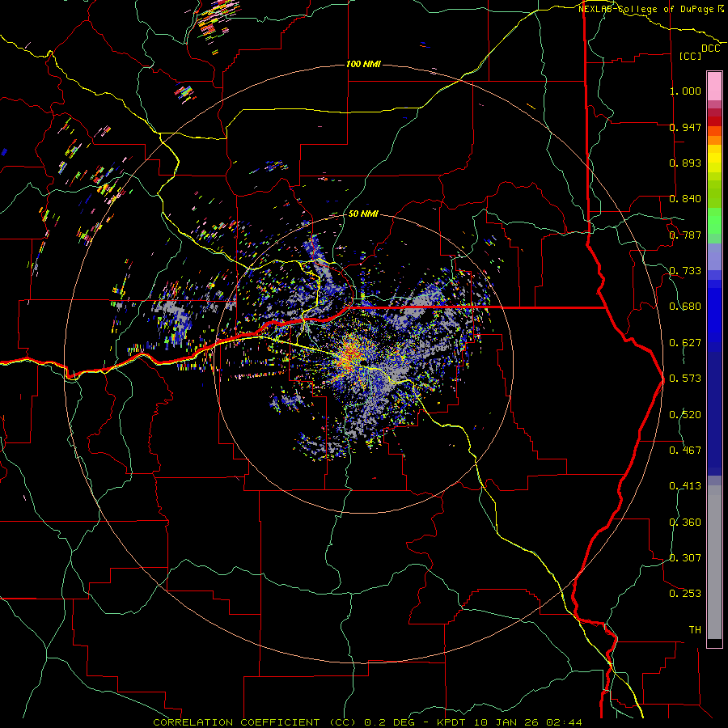This screenshot has width=728, height=728.
Task: Click the 0.840 legend value
Action: [x=685, y=199]
